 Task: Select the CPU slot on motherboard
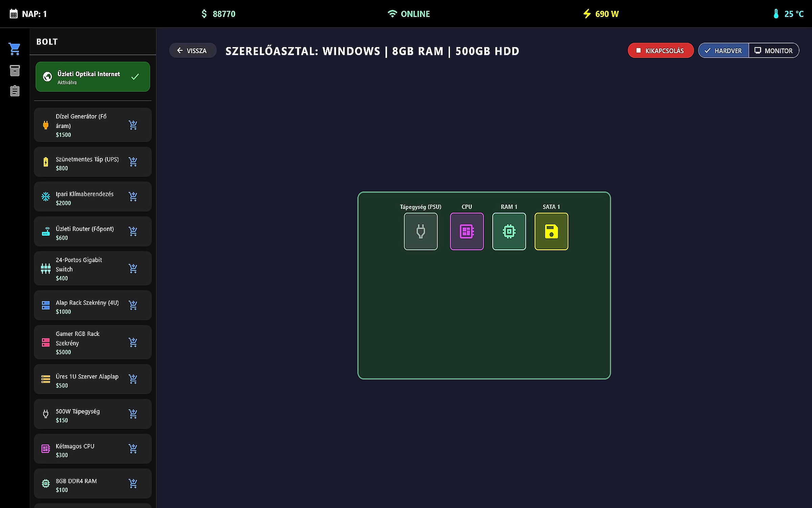click(x=467, y=231)
